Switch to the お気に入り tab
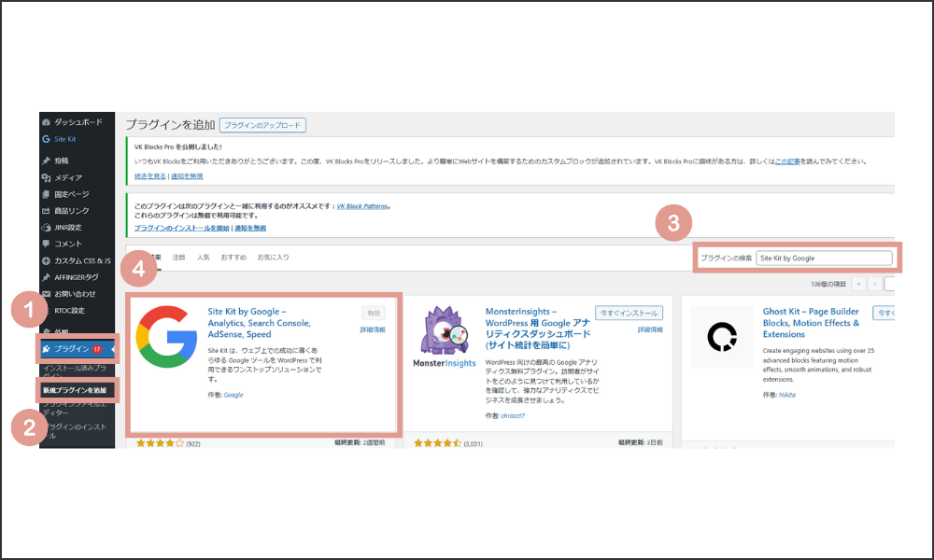The width and height of the screenshot is (934, 560). [274, 257]
